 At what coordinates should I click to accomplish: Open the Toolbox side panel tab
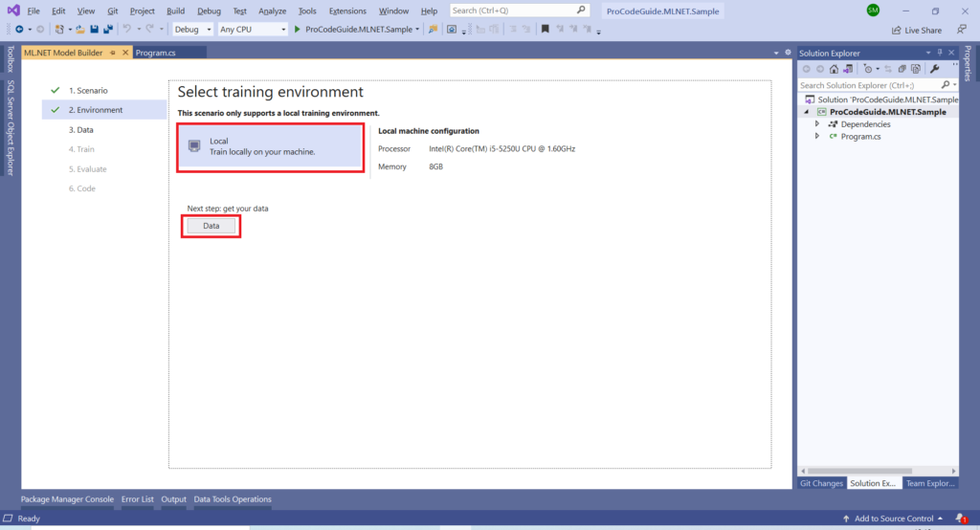tap(10, 58)
